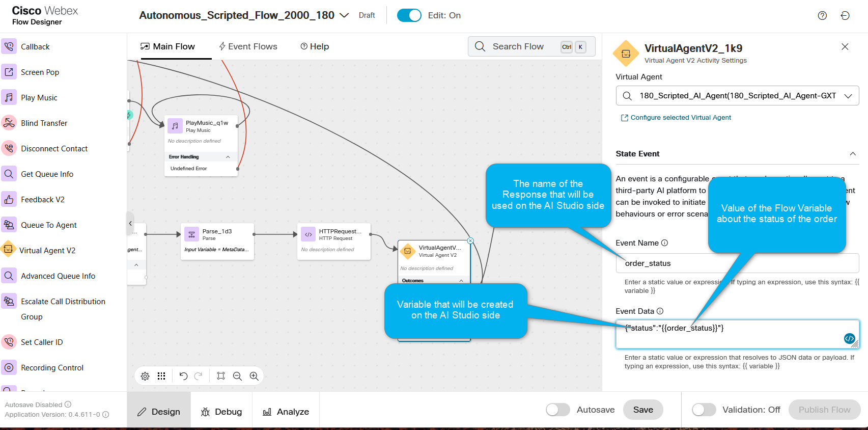Open the flow name dropdown chevron
This screenshot has width=868, height=430.
[x=344, y=15]
